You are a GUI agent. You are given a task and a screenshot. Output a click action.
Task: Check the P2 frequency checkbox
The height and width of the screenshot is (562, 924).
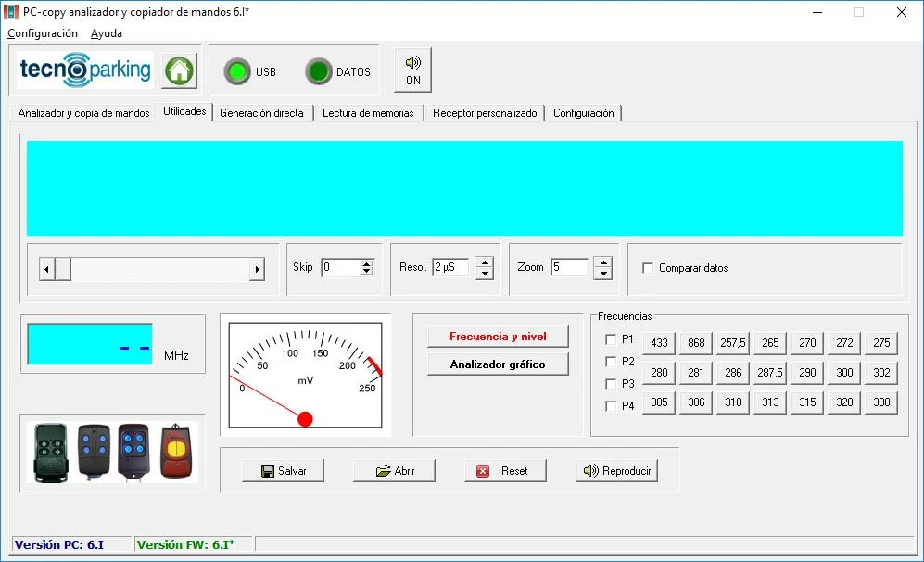point(611,361)
